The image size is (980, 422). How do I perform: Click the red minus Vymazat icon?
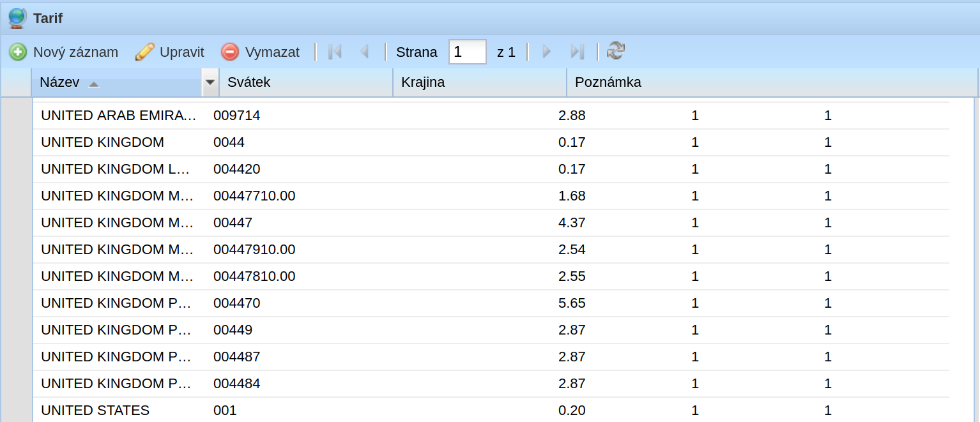tap(230, 52)
